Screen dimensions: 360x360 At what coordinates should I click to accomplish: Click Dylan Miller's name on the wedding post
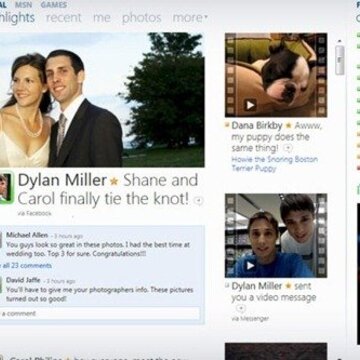pos(62,180)
